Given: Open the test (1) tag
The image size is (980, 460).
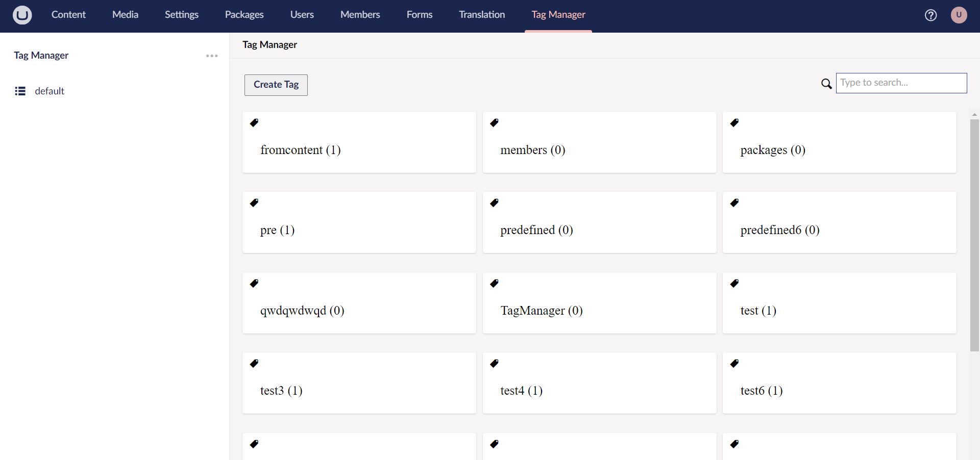Looking at the screenshot, I should pos(840,303).
